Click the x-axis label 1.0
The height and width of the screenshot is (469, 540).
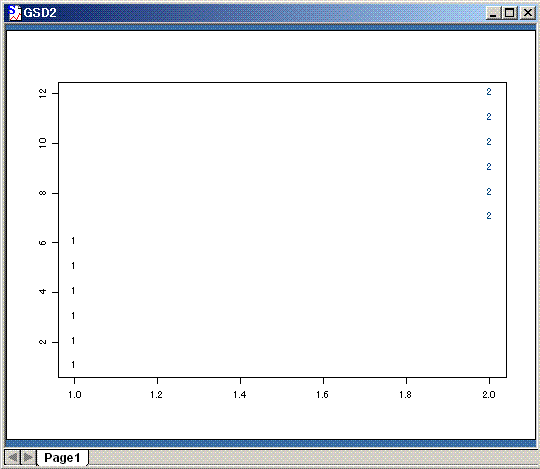[74, 394]
